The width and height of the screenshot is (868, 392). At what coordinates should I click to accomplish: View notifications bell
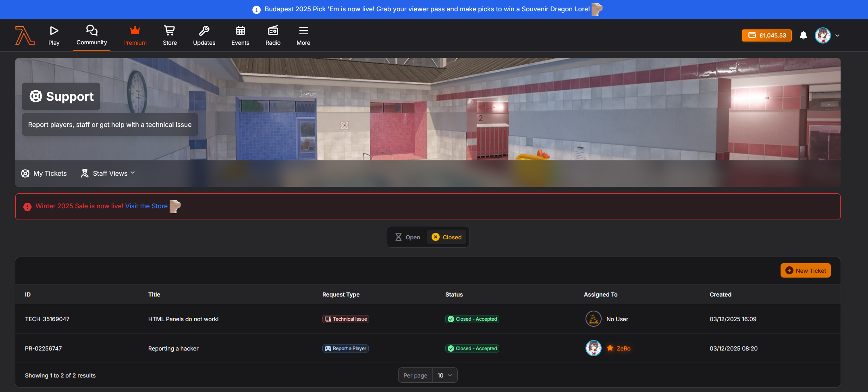803,35
